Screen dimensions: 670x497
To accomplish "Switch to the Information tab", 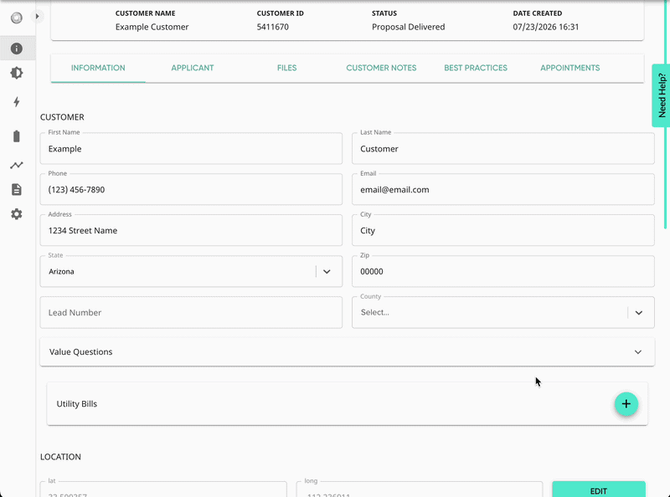I will (98, 68).
